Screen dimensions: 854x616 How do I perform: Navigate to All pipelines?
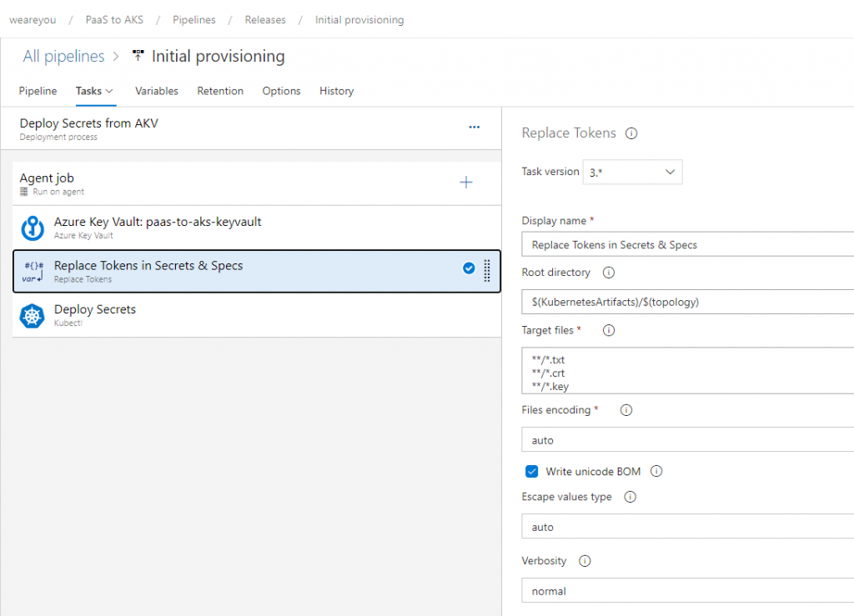[x=63, y=56]
